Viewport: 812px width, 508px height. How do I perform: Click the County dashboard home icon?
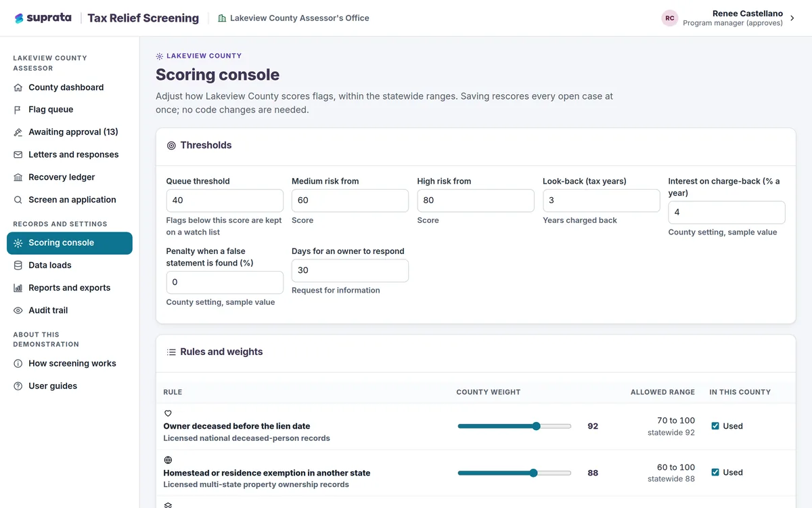[x=18, y=87]
